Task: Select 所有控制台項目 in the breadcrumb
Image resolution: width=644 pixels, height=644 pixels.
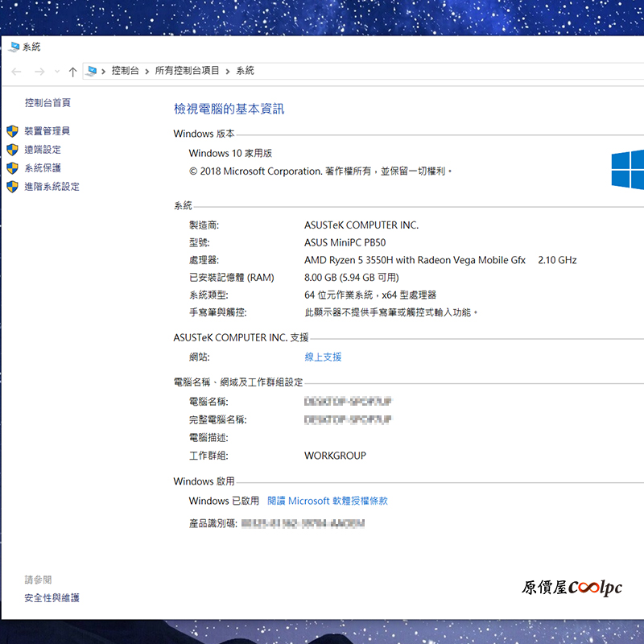Action: [x=188, y=71]
